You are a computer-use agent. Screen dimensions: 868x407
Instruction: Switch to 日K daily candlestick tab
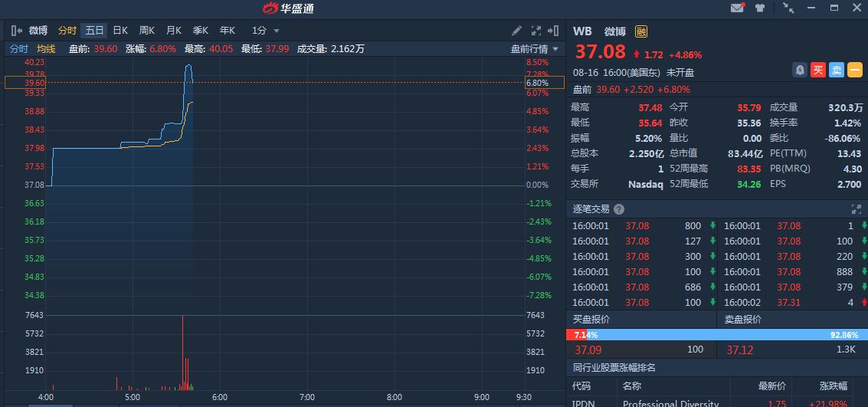(x=120, y=31)
